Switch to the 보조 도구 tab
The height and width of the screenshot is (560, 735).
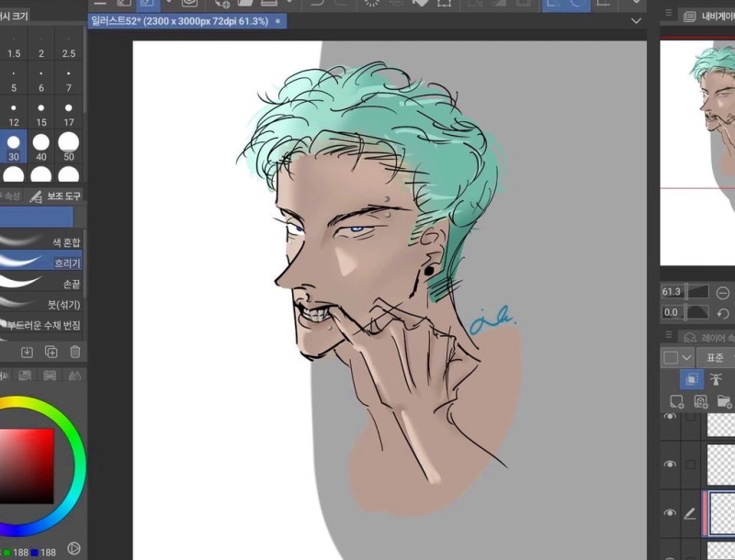click(x=53, y=196)
